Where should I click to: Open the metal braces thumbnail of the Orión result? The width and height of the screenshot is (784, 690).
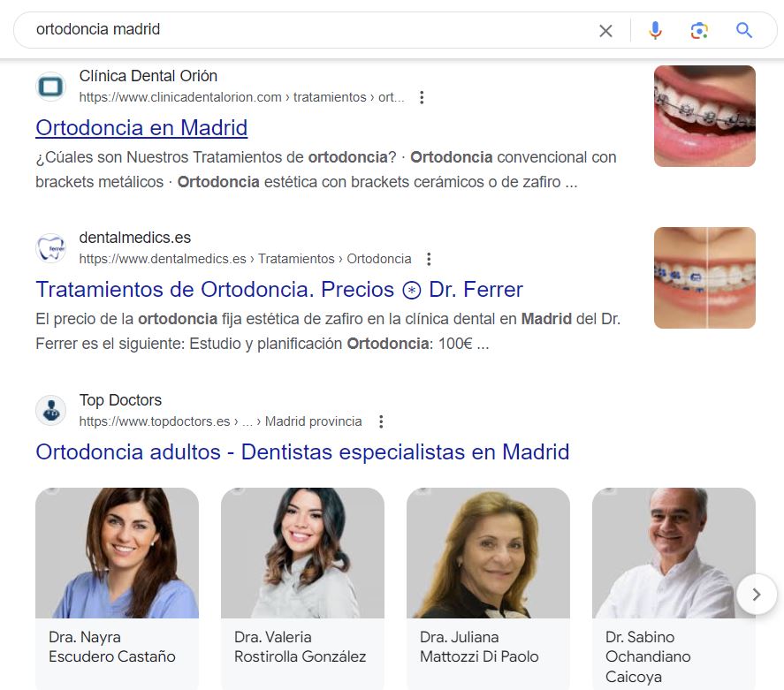point(704,116)
